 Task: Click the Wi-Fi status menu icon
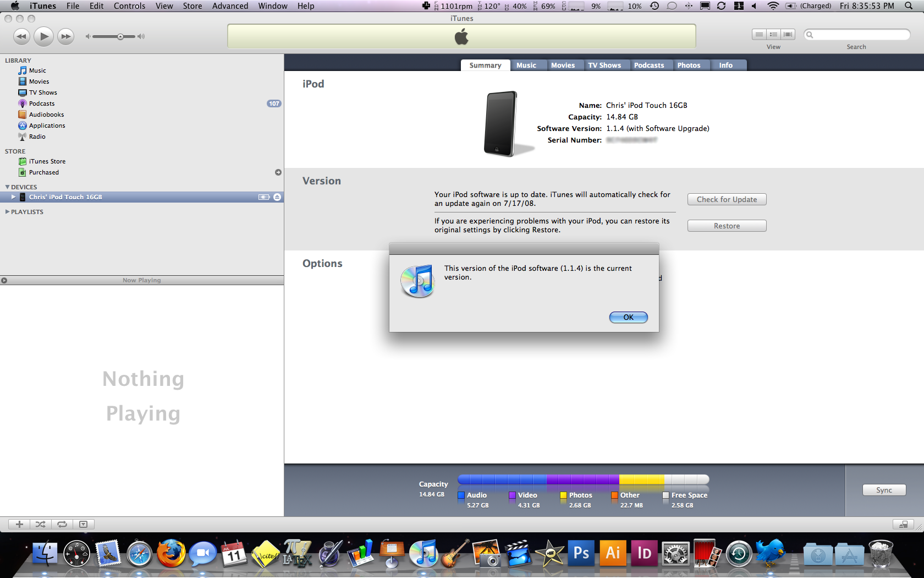click(x=773, y=6)
